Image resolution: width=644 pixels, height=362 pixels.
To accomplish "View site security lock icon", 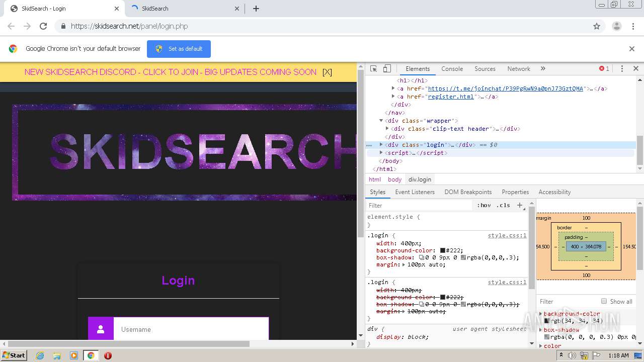I will pos(63,26).
